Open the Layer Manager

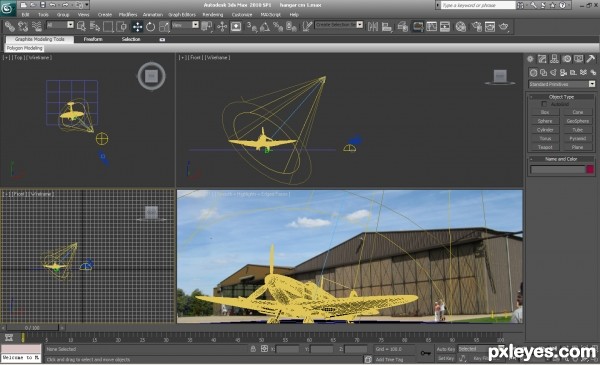pos(402,26)
